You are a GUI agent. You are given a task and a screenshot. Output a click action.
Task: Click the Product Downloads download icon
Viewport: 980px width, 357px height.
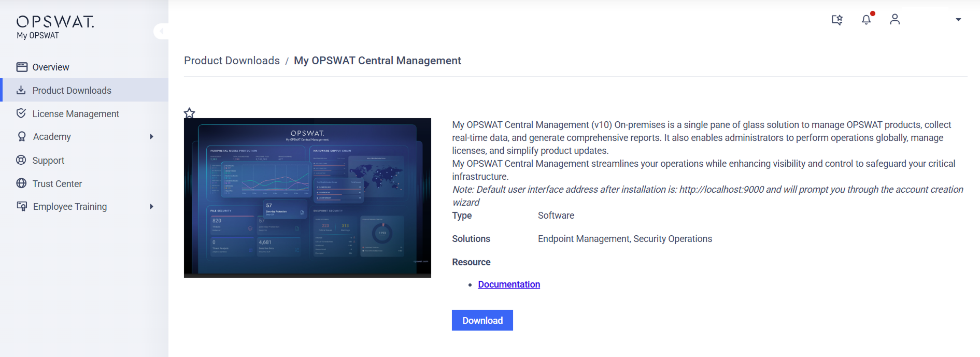[x=21, y=90]
